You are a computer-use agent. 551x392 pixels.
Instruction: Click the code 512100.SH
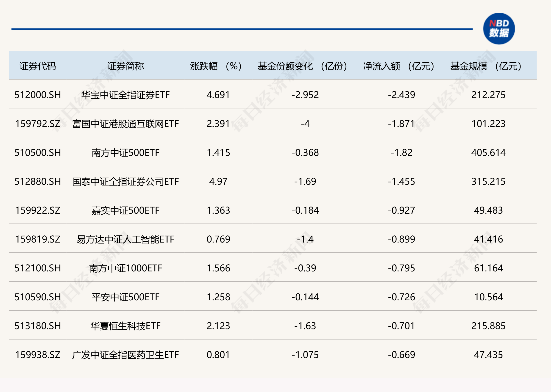[38, 268]
